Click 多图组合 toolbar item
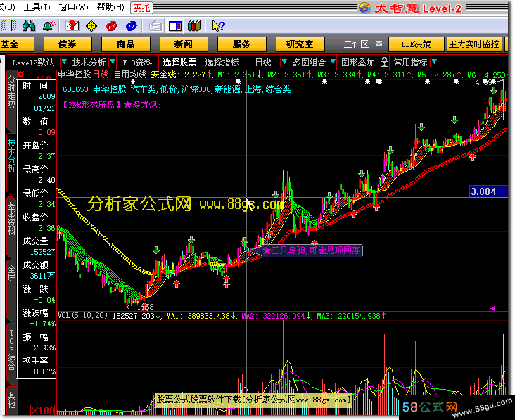This screenshot has width=515, height=420. coord(309,62)
